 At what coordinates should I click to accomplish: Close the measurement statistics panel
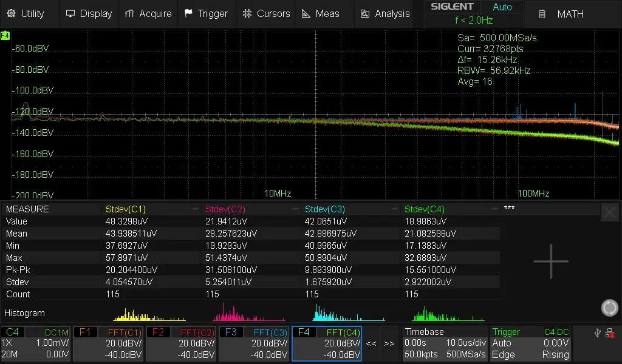609,212
